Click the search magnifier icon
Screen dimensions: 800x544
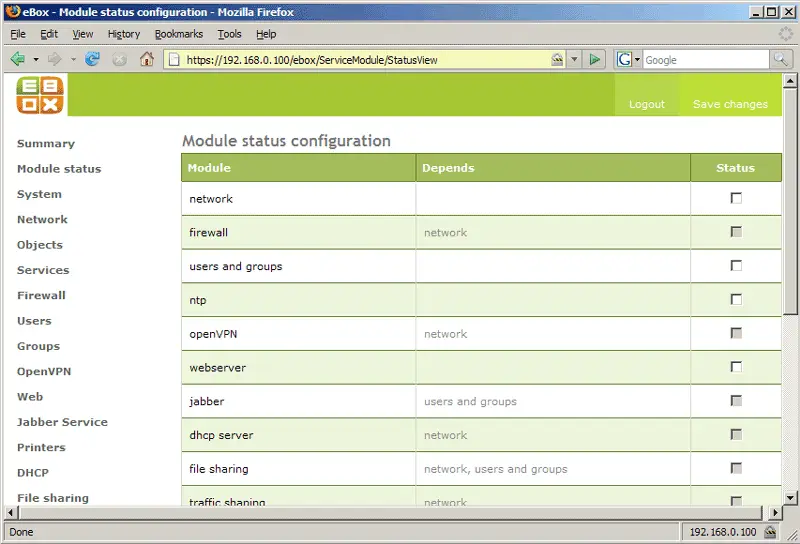pyautogui.click(x=781, y=60)
